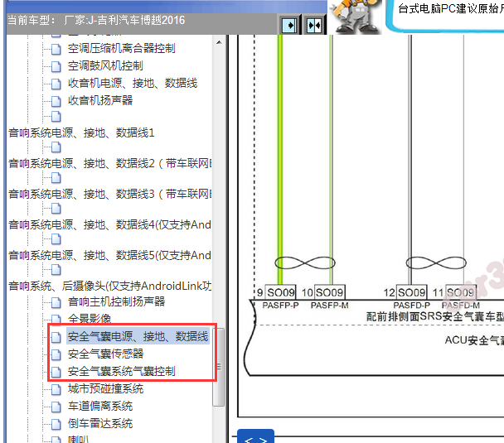Open 音响主机控制扬声器 diagram
Image resolution: width=504 pixels, height=443 pixels.
tap(116, 301)
